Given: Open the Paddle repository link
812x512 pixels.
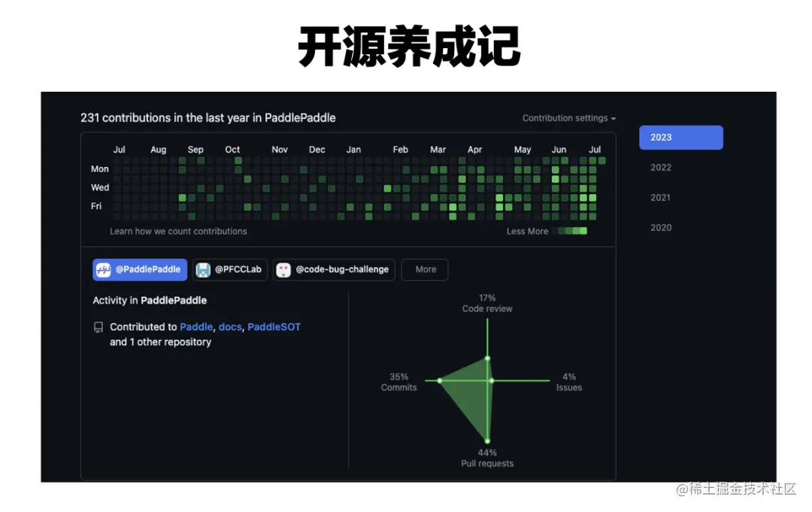Looking at the screenshot, I should click(x=196, y=326).
